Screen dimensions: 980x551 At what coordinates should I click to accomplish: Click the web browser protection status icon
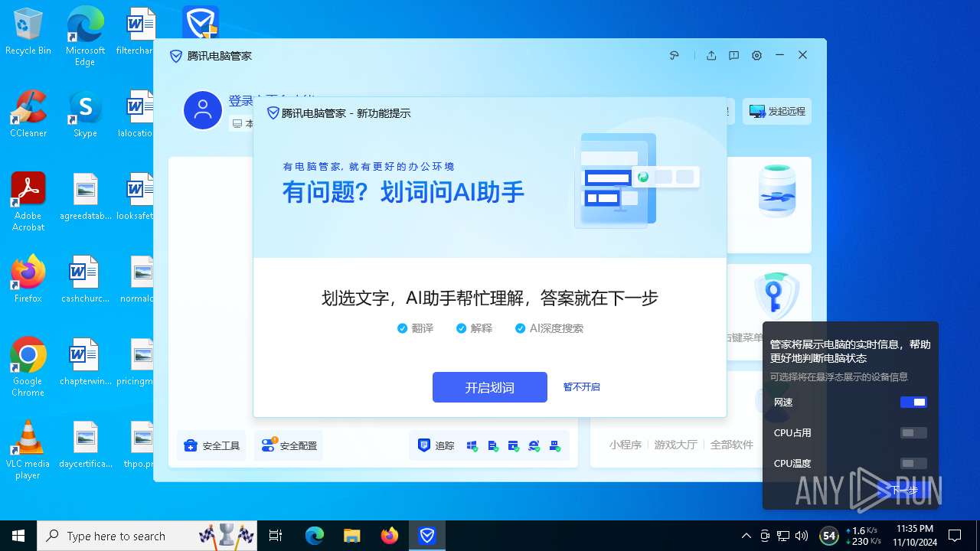coord(534,445)
